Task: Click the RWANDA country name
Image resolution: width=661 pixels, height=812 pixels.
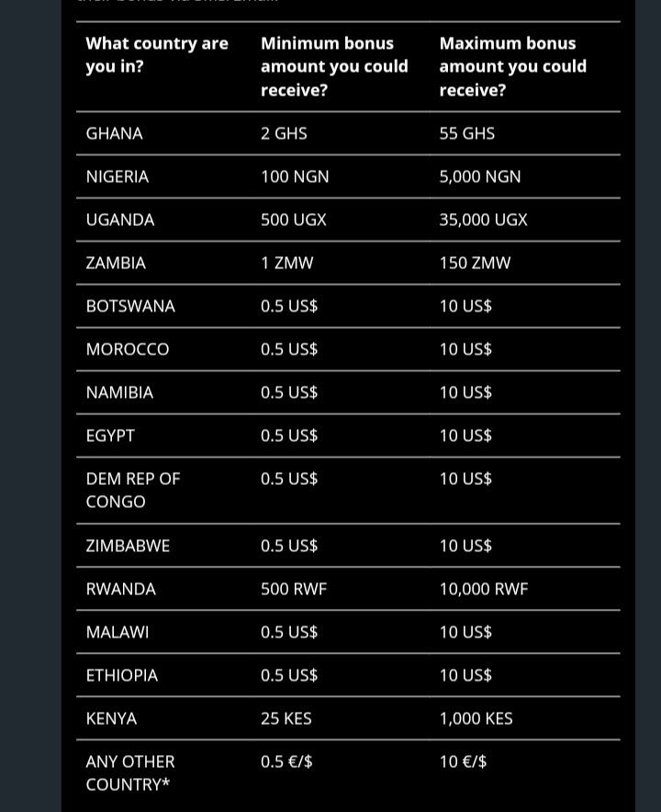Action: click(121, 589)
